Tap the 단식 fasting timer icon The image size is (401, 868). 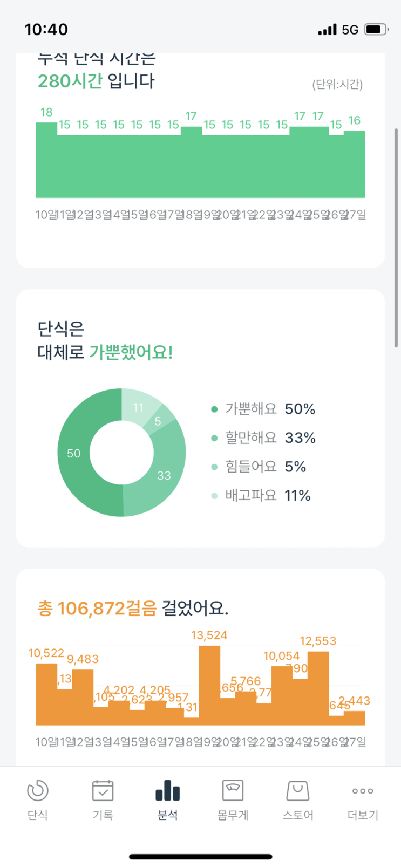pos(38,791)
